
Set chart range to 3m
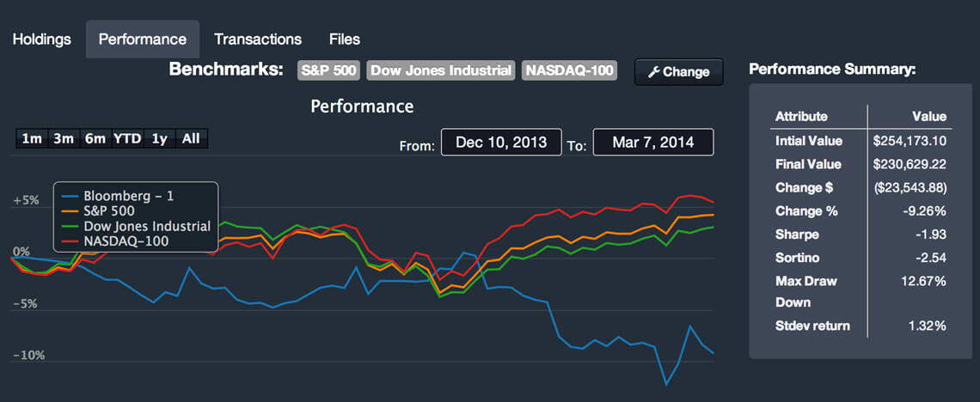click(64, 139)
